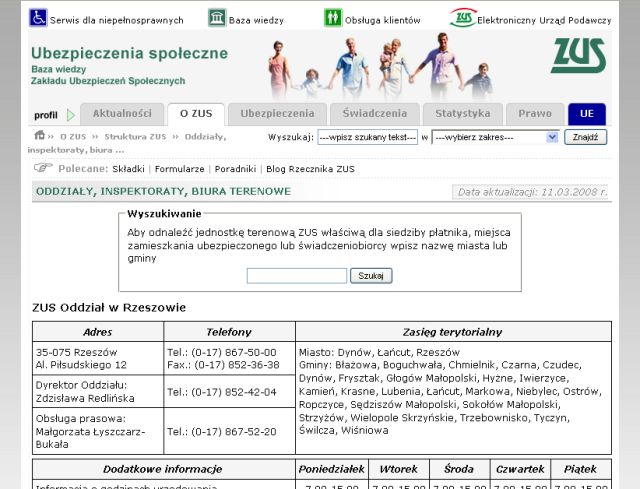Switch to the Aktualności tab
Image resolution: width=640 pixels, height=489 pixels.
tap(121, 114)
